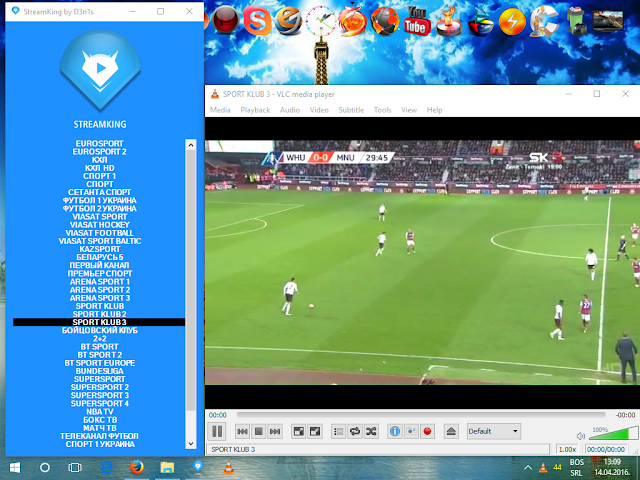Open the Help menu in VLC
This screenshot has height=480, width=640.
(x=434, y=110)
